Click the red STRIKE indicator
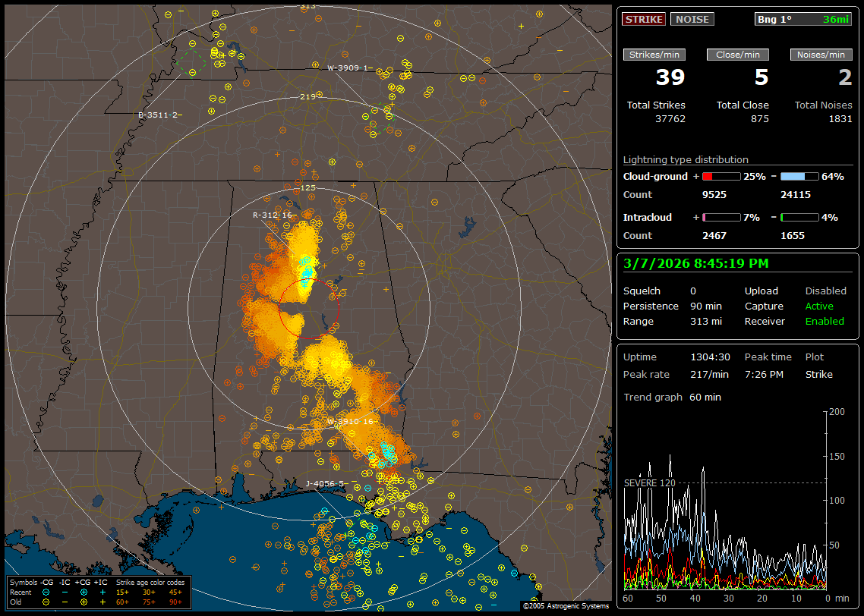The image size is (864, 616). 644,19
